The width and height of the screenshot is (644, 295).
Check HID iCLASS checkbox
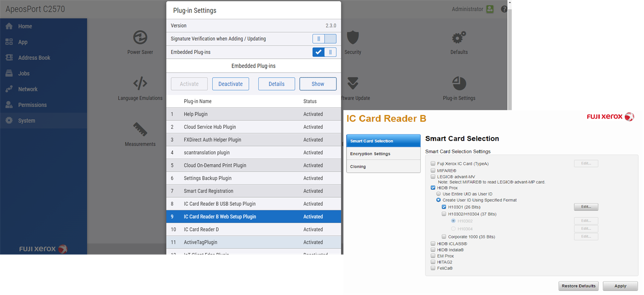[x=433, y=244]
